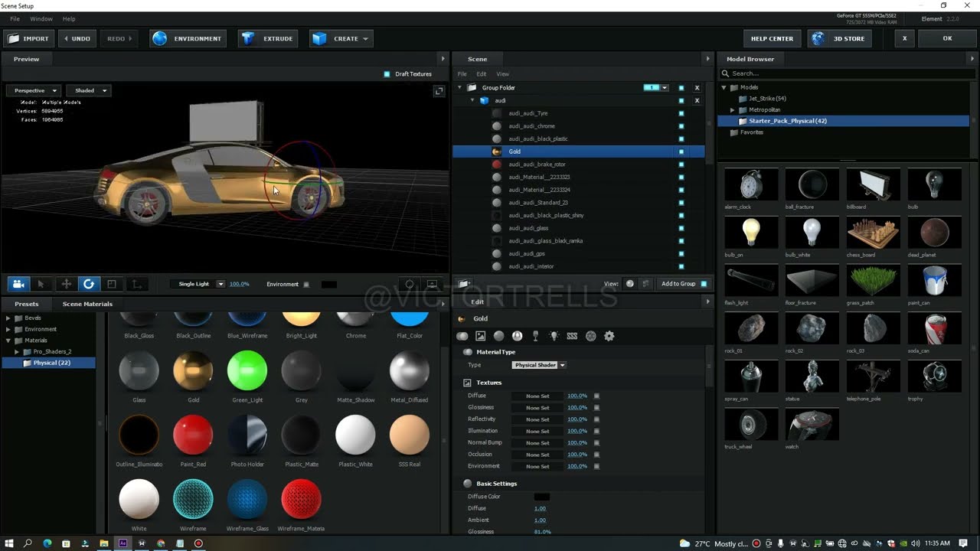Toggle the Diffuse texture checkbox

click(x=596, y=396)
